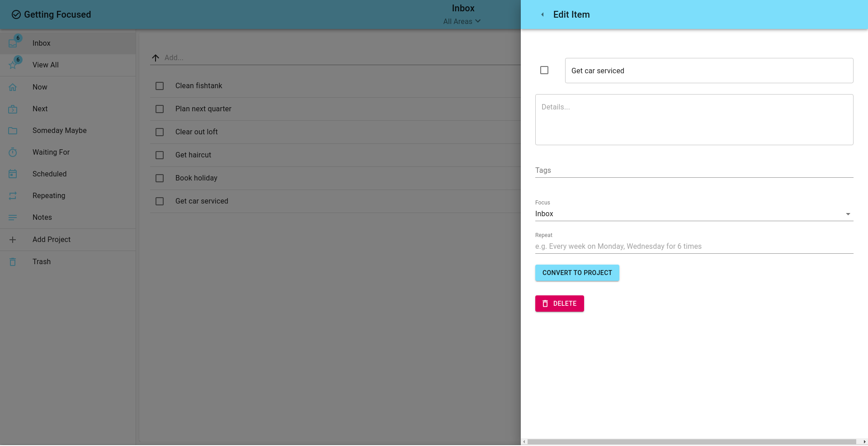Click the Scheduled calendar icon
This screenshot has width=868, height=446.
[x=13, y=174]
